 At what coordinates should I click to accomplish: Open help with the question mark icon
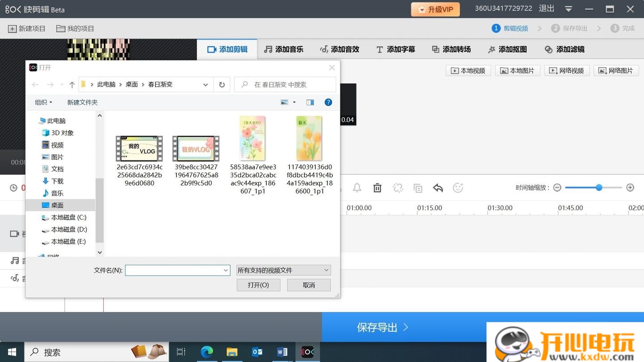point(328,102)
